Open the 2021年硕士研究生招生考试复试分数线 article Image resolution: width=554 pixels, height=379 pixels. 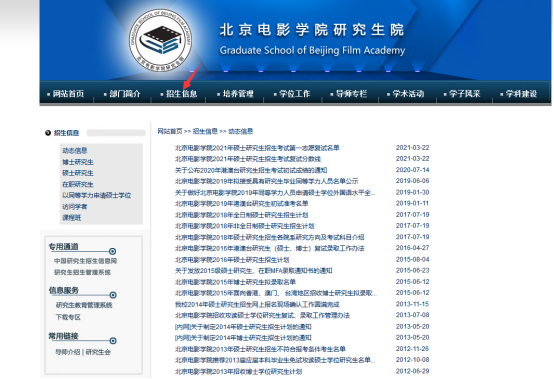(x=248, y=159)
